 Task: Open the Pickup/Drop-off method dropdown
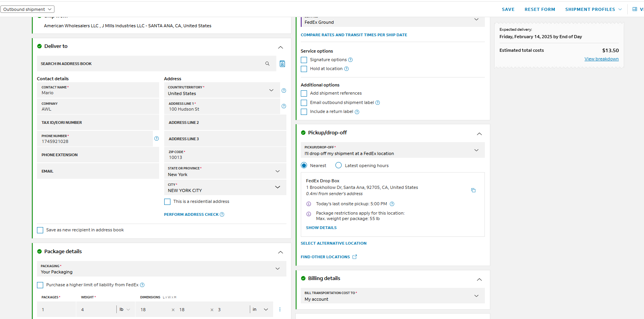pos(393,150)
